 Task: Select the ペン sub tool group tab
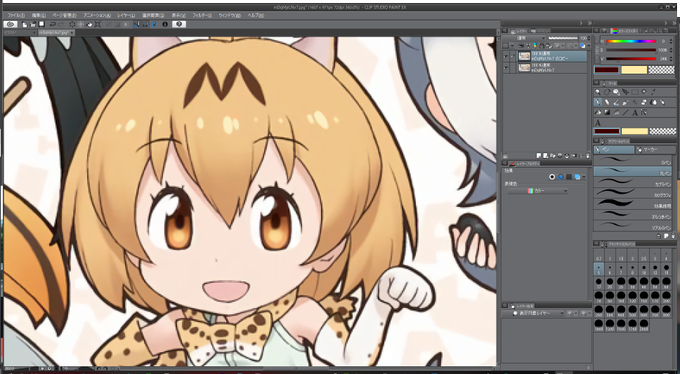click(614, 150)
